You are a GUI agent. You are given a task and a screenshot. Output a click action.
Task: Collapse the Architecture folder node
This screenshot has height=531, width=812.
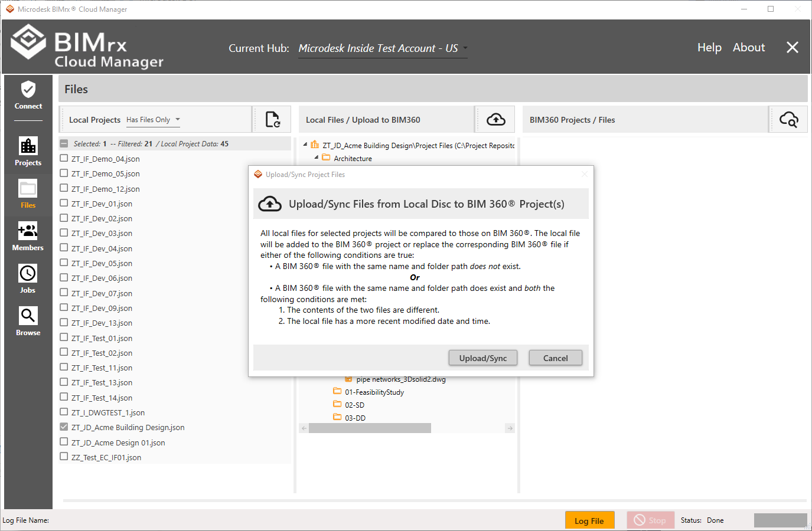coord(317,158)
